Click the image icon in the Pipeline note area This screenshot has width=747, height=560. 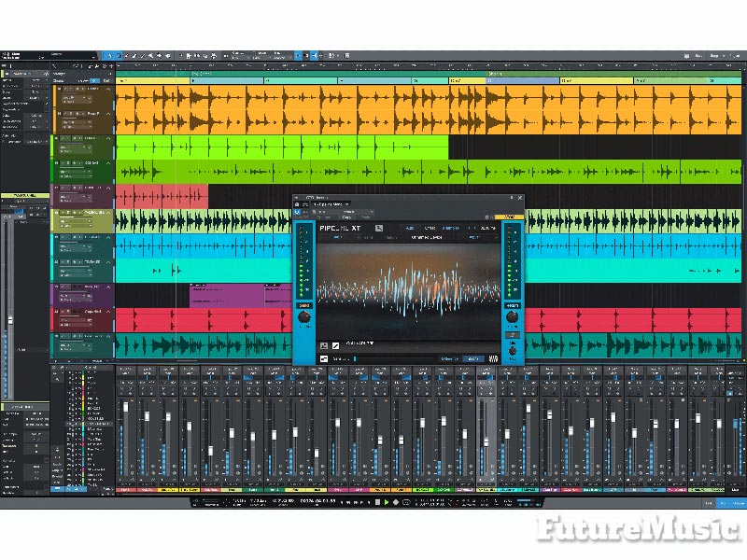(x=324, y=345)
